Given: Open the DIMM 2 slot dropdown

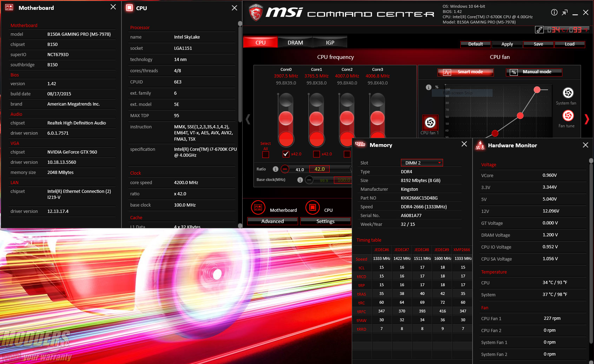Looking at the screenshot, I should (x=422, y=163).
